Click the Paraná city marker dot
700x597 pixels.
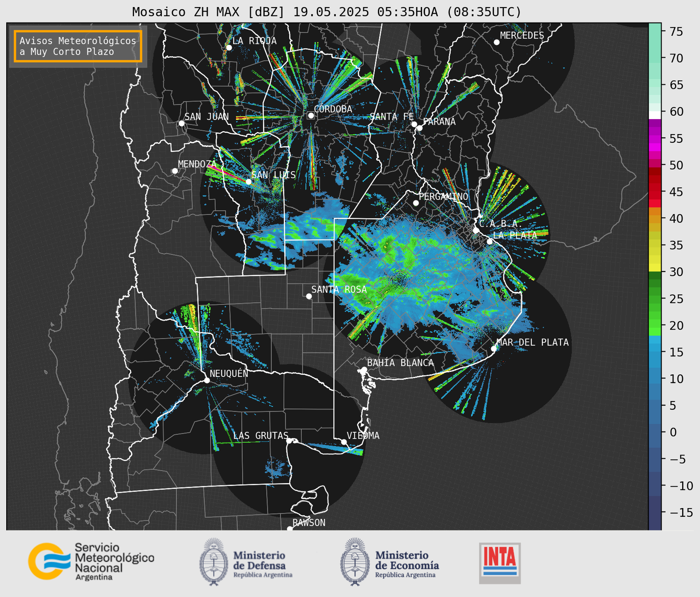tap(420, 128)
